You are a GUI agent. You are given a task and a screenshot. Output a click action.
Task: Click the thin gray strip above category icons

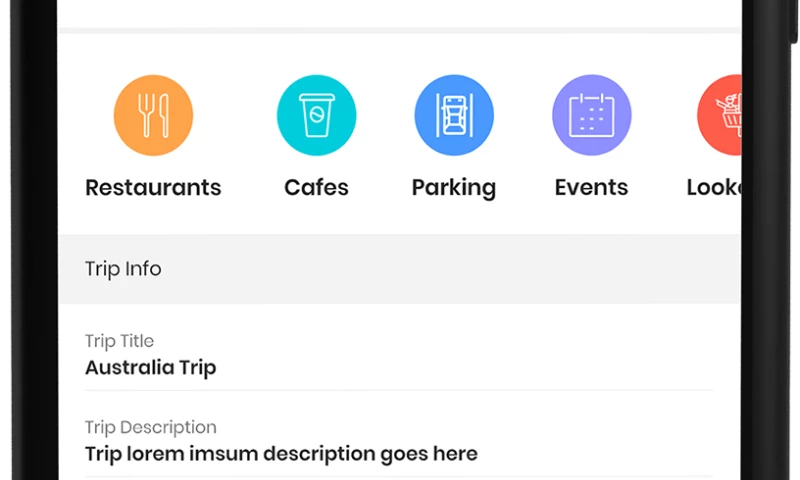click(x=398, y=30)
